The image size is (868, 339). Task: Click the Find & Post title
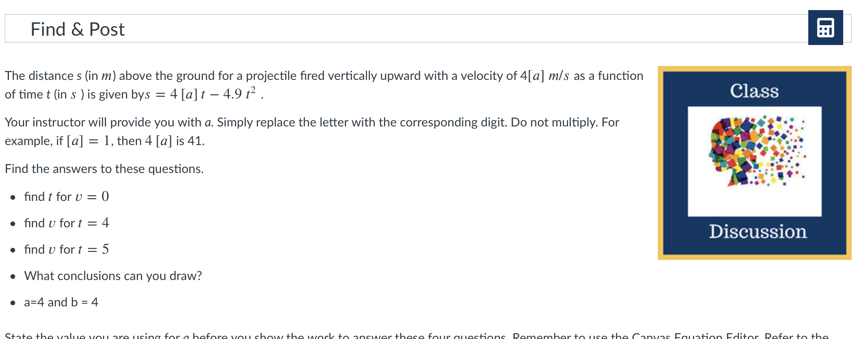[78, 28]
